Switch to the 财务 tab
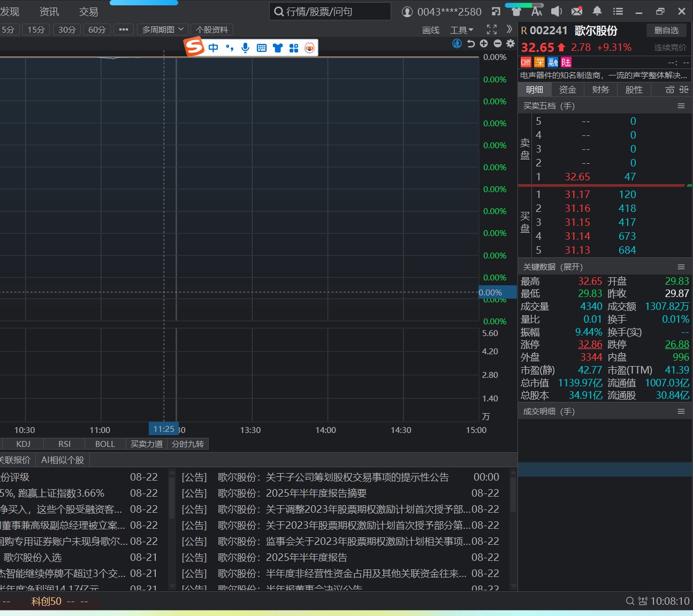Screen dimensions: 693x616 click(x=601, y=89)
